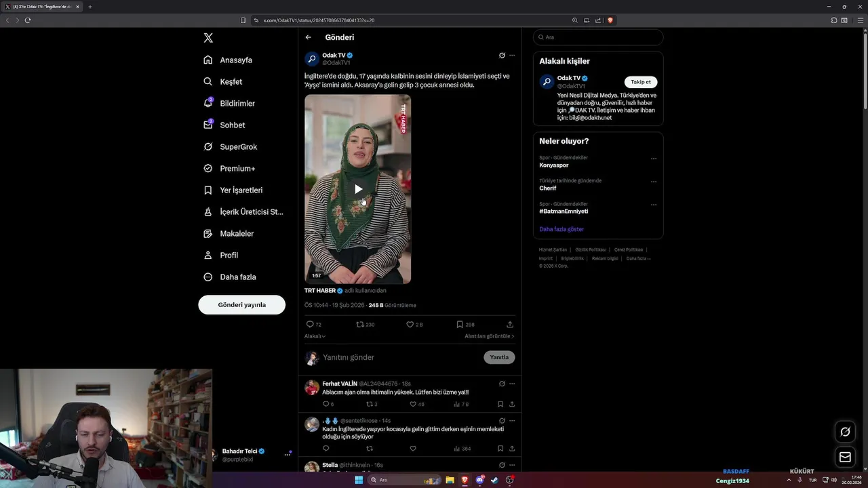Click the Yanıtını gönder reply field
This screenshot has width=868, height=488.
[400, 357]
